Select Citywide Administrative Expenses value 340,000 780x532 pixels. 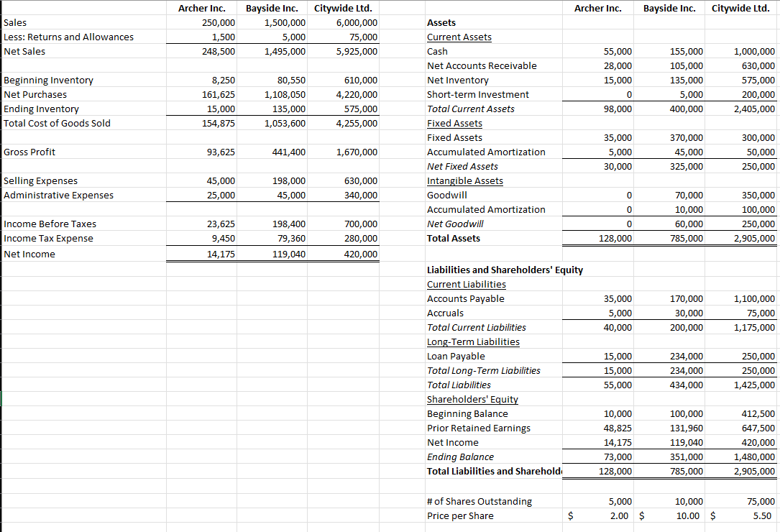tap(361, 196)
